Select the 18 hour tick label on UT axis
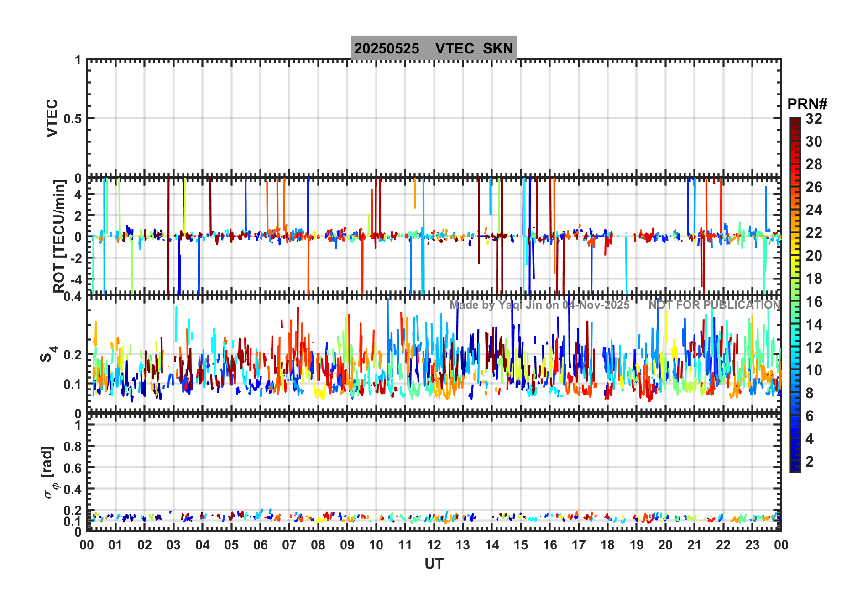This screenshot has height=590, width=868. tap(607, 545)
